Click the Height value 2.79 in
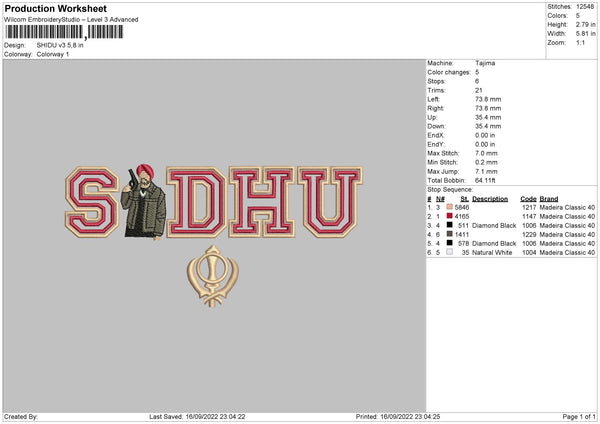Screen dimensions: 600x424 pyautogui.click(x=585, y=24)
